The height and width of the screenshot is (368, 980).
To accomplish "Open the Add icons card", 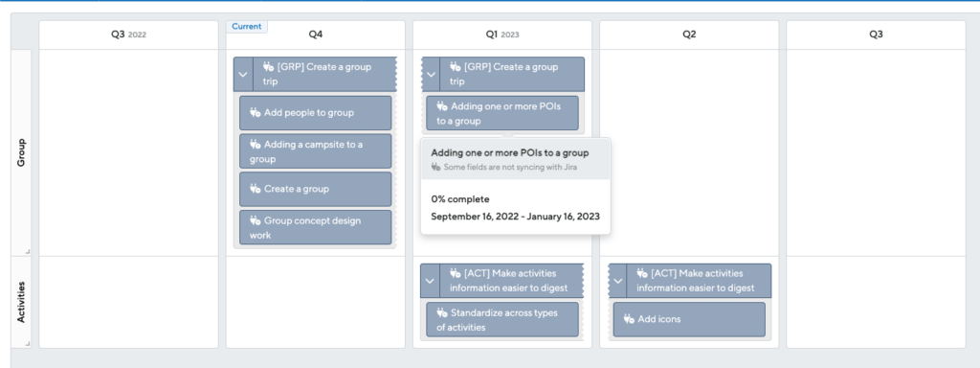I will (x=689, y=319).
